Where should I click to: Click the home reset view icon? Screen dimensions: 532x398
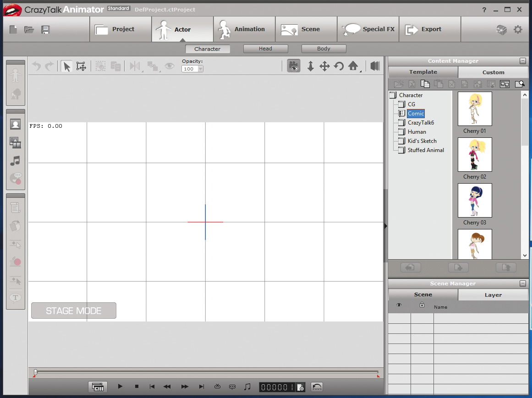pyautogui.click(x=353, y=66)
